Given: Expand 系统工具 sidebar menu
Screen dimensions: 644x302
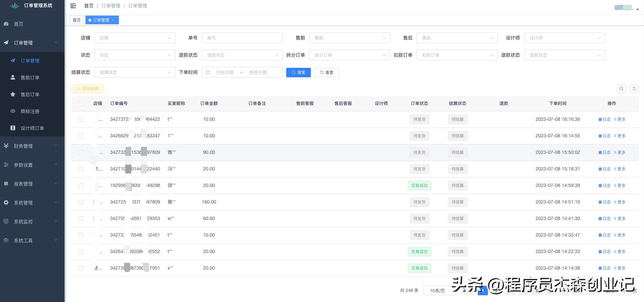Looking at the screenshot, I should click(x=32, y=241).
